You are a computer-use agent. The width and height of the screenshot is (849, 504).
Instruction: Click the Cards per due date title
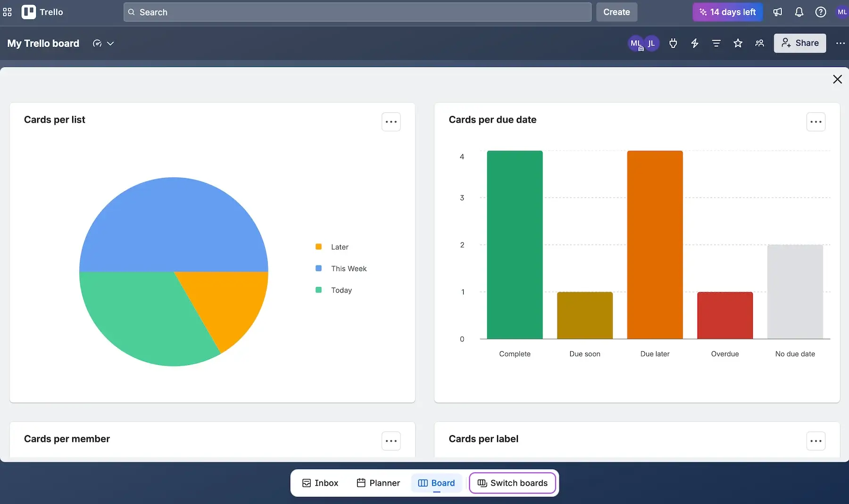tap(492, 120)
